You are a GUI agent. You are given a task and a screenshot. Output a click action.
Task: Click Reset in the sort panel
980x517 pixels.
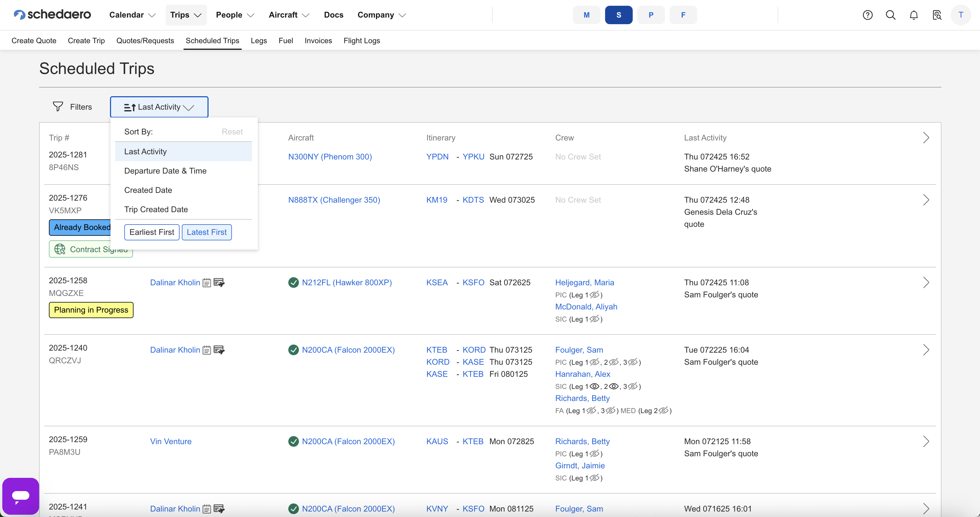coord(232,132)
